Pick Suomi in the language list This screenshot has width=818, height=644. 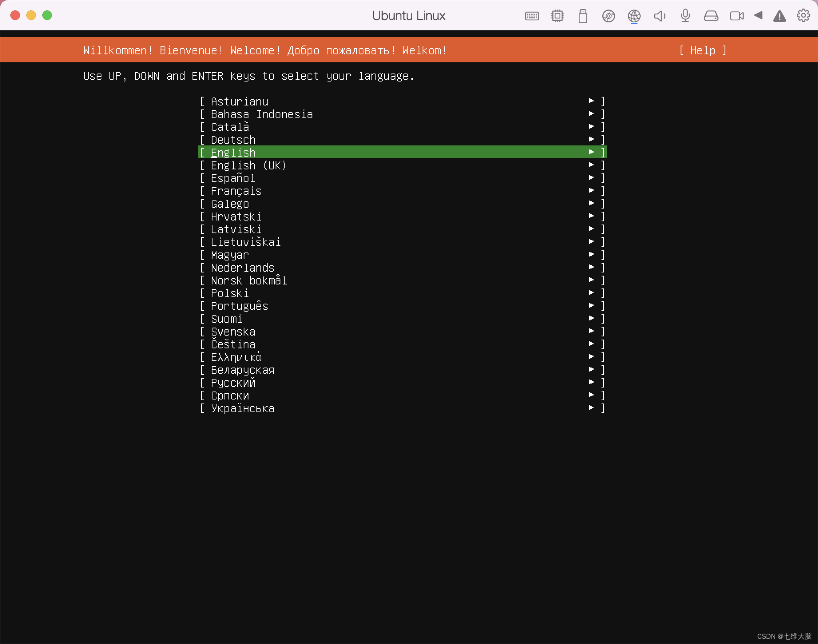tap(403, 318)
